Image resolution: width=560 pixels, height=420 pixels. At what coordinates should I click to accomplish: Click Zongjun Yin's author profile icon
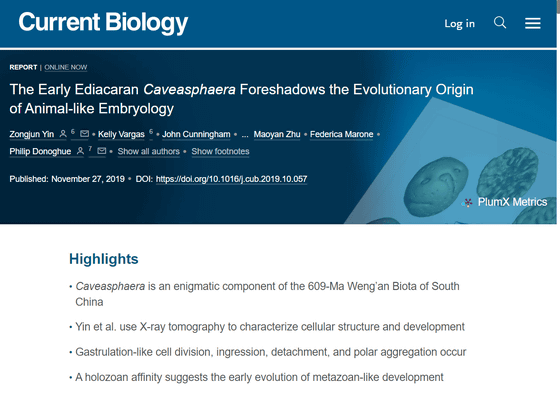coord(63,134)
